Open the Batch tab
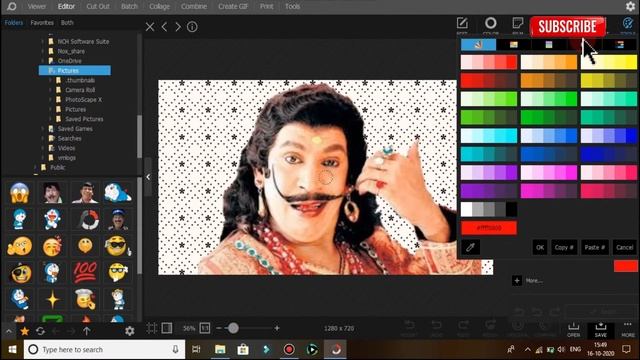Screen dimensions: 640x360 click(x=129, y=7)
